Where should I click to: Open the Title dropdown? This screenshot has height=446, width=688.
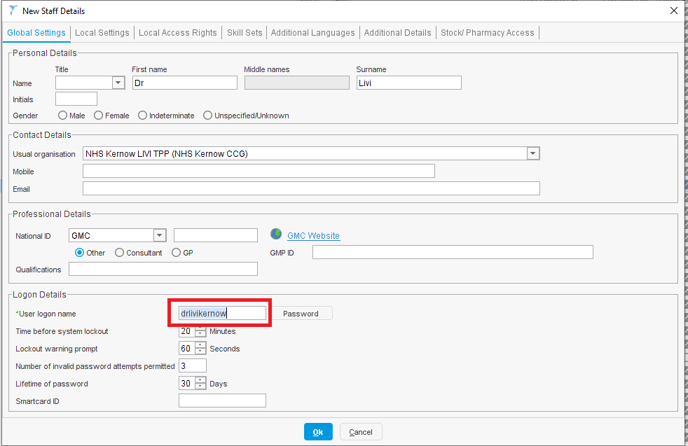(x=118, y=83)
